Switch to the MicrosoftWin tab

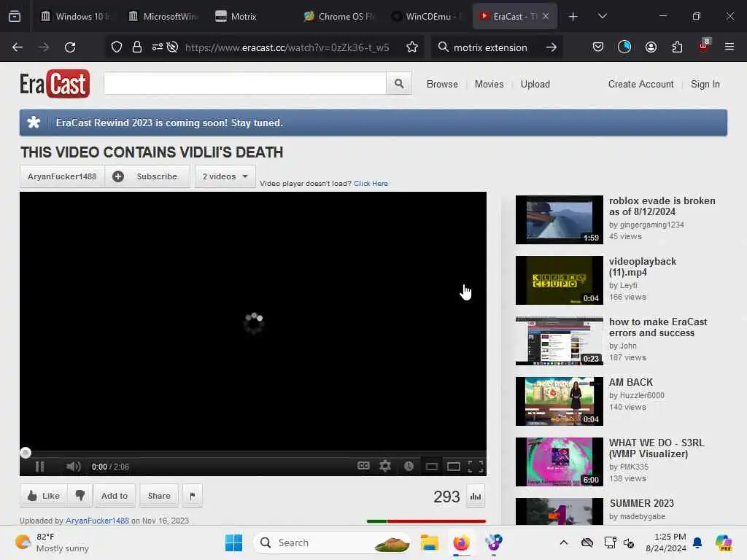pos(163,16)
